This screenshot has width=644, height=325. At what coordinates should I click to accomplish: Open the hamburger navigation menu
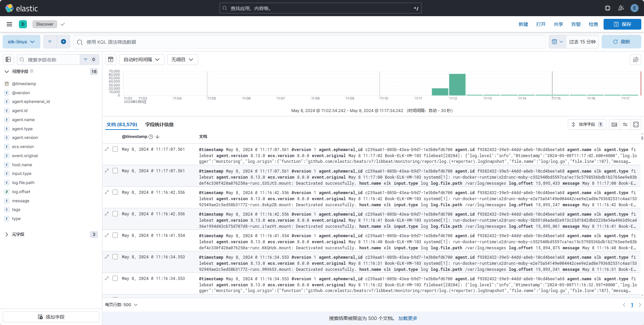tap(9, 24)
